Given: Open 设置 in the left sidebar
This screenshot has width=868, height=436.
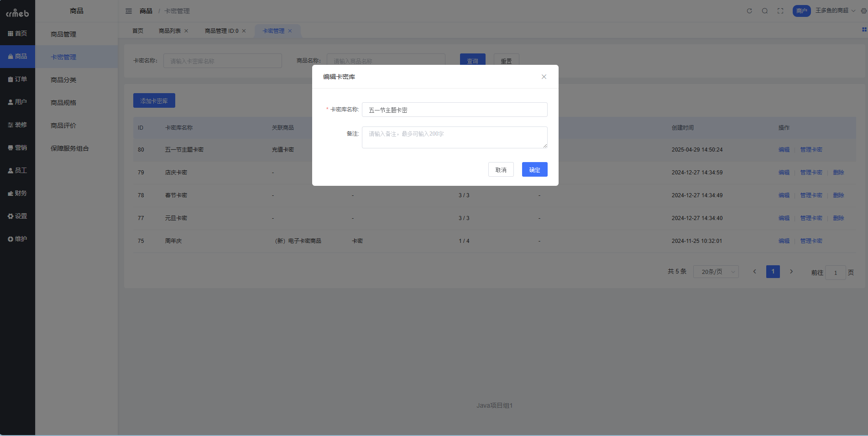Looking at the screenshot, I should 17,216.
